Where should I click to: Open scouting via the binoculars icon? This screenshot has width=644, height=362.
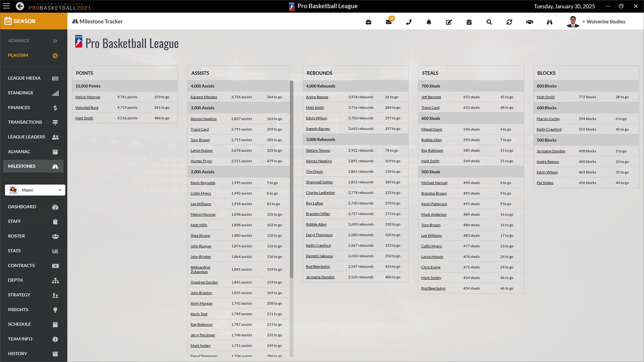[549, 22]
